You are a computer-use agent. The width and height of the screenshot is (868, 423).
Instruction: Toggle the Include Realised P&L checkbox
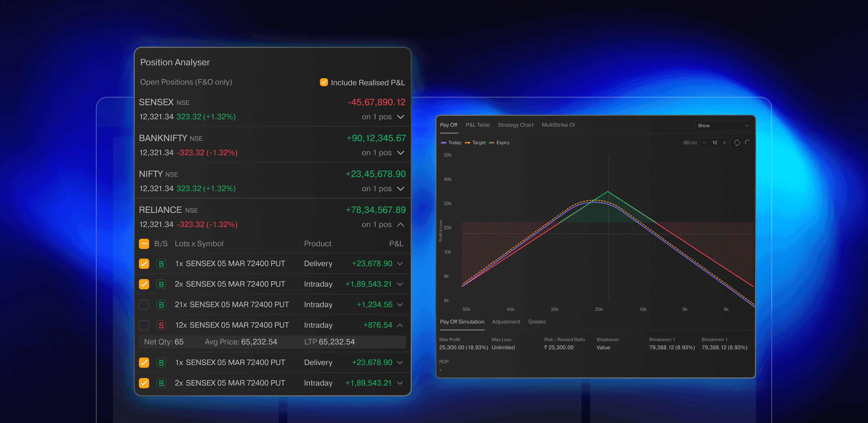click(x=323, y=82)
